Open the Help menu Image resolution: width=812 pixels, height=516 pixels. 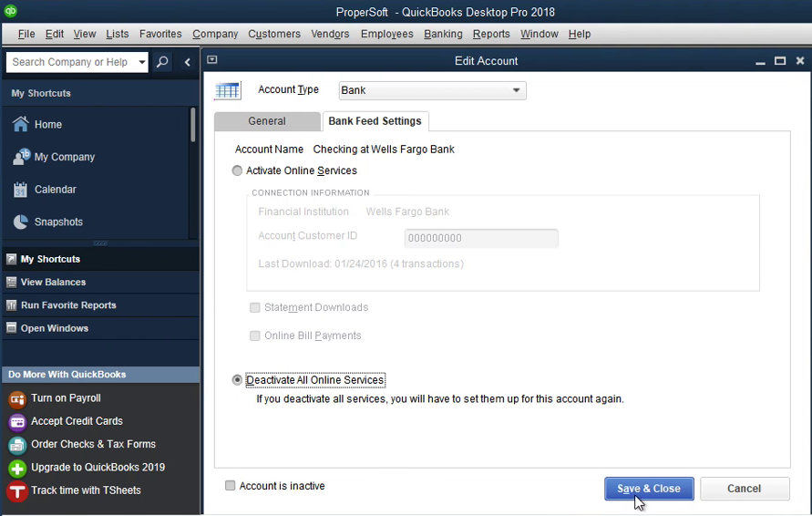pos(579,34)
